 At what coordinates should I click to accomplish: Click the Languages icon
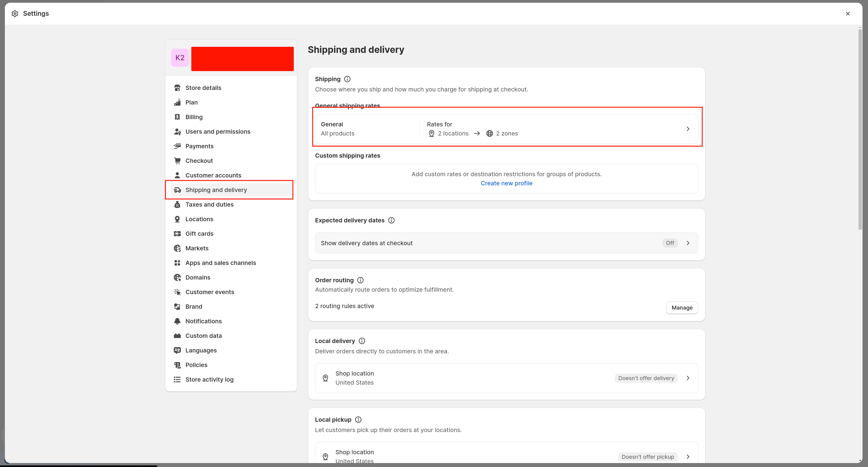click(x=177, y=351)
